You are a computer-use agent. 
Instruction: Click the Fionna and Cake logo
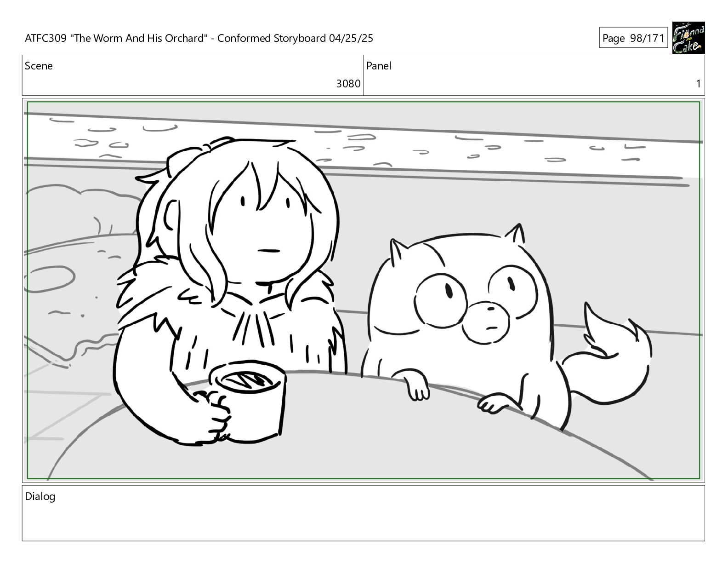click(688, 38)
